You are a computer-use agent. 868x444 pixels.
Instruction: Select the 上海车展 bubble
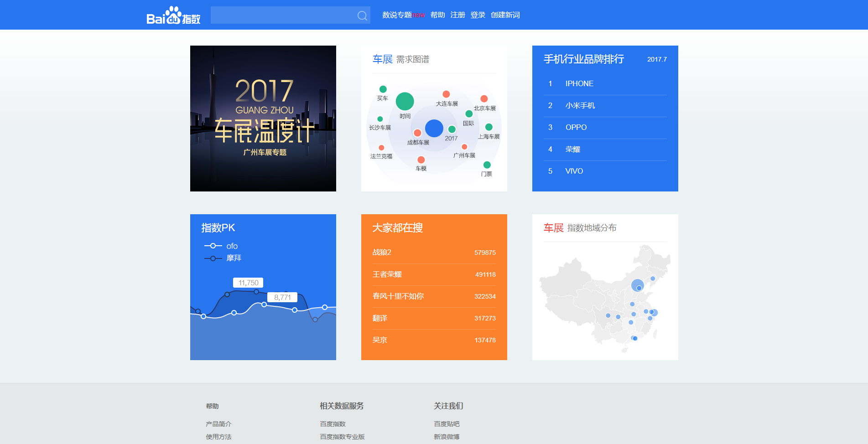click(489, 127)
